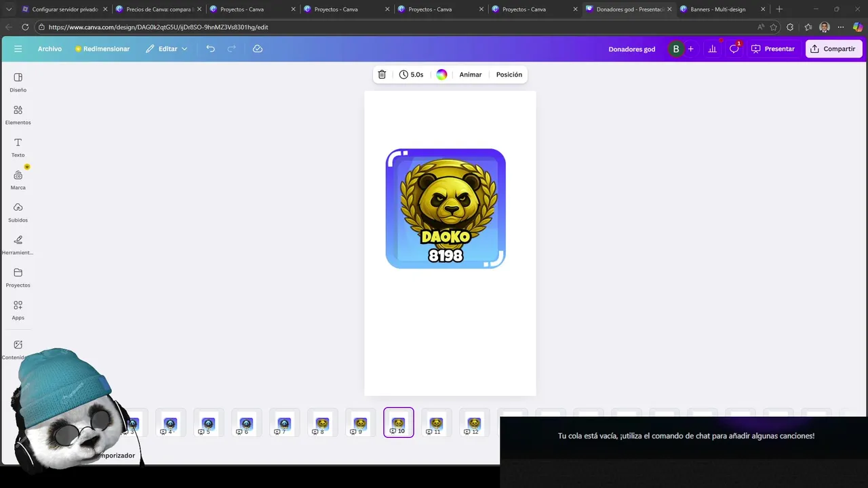This screenshot has width=868, height=488.
Task: Select page thumbnail 6
Action: tap(246, 423)
